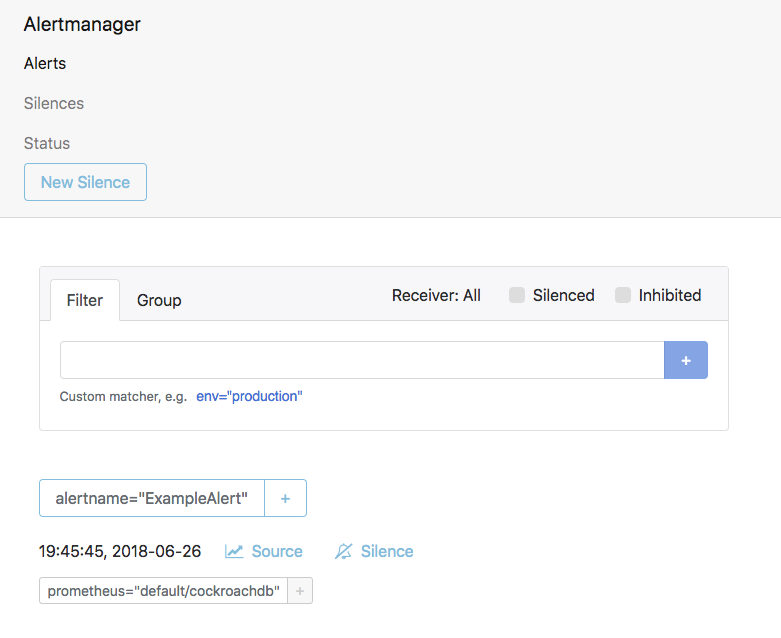Click the env="production" example matcher
The width and height of the screenshot is (781, 638).
click(x=249, y=396)
